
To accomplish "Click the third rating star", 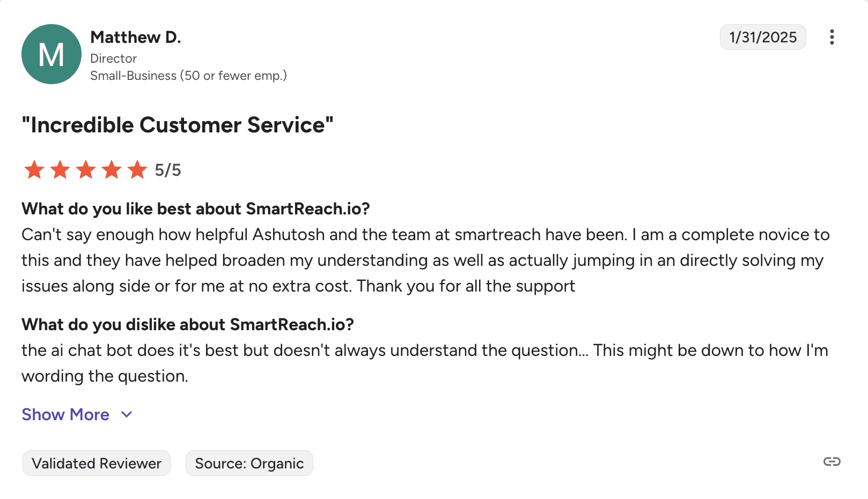I will pyautogui.click(x=86, y=170).
